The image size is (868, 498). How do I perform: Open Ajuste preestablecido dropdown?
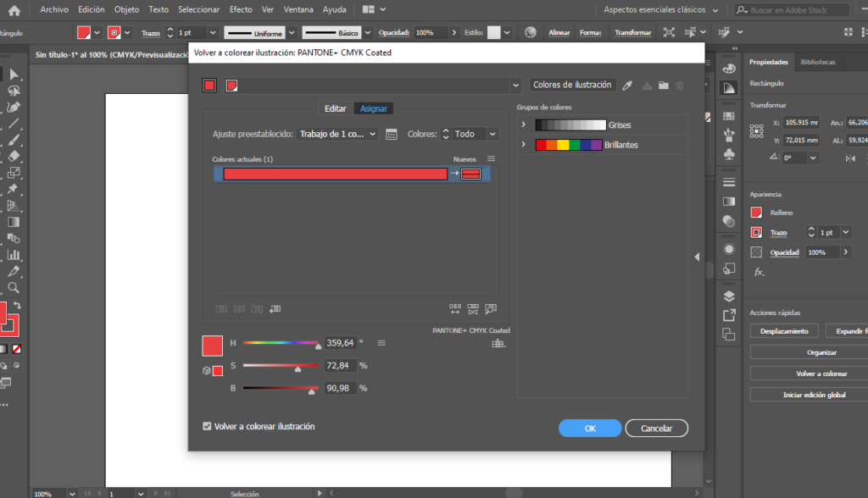pos(337,134)
